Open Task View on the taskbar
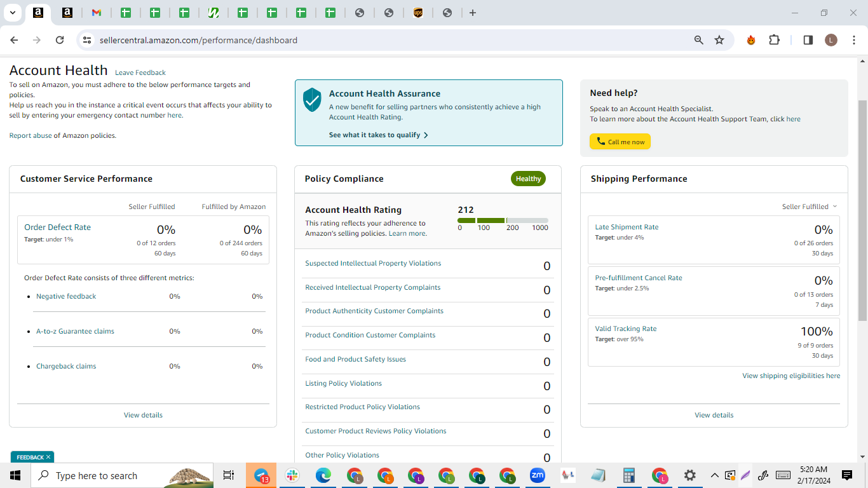 [x=229, y=475]
